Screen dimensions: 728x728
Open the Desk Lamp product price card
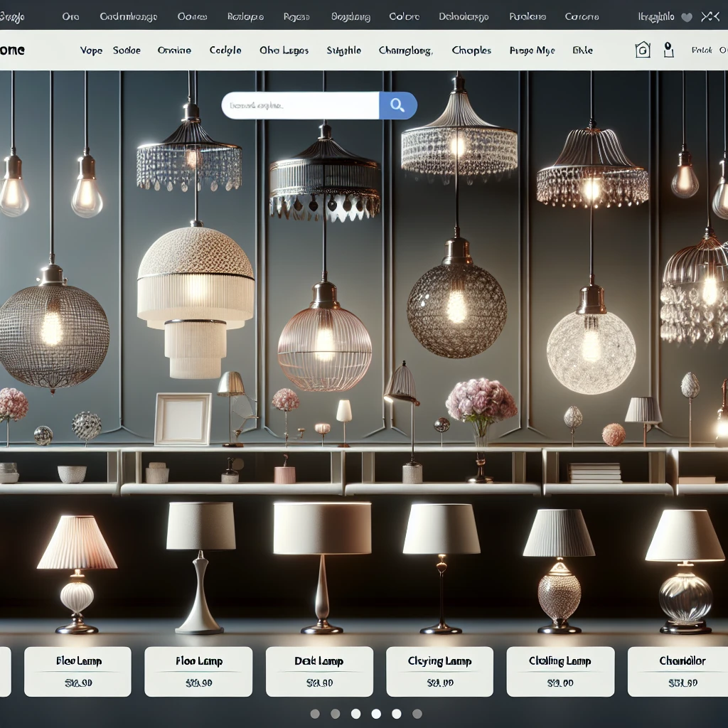point(319,671)
